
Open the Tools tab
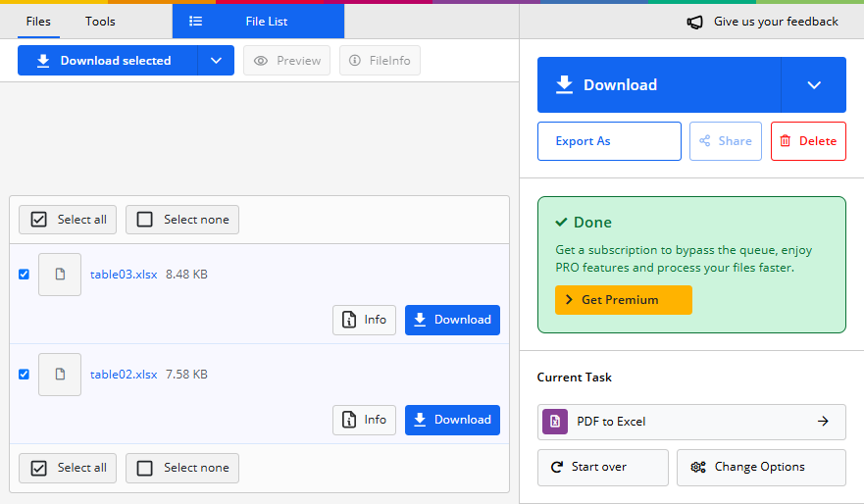(100, 22)
